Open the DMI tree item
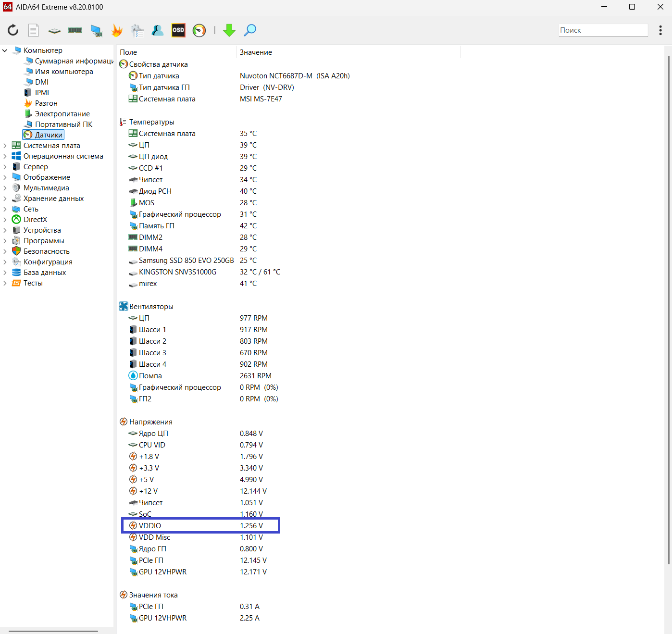The image size is (672, 634). click(42, 82)
